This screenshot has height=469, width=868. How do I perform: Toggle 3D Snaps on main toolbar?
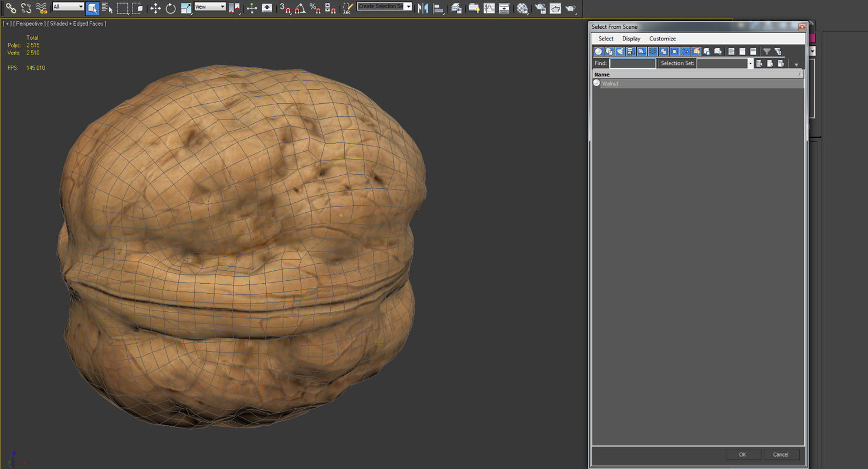[x=286, y=8]
